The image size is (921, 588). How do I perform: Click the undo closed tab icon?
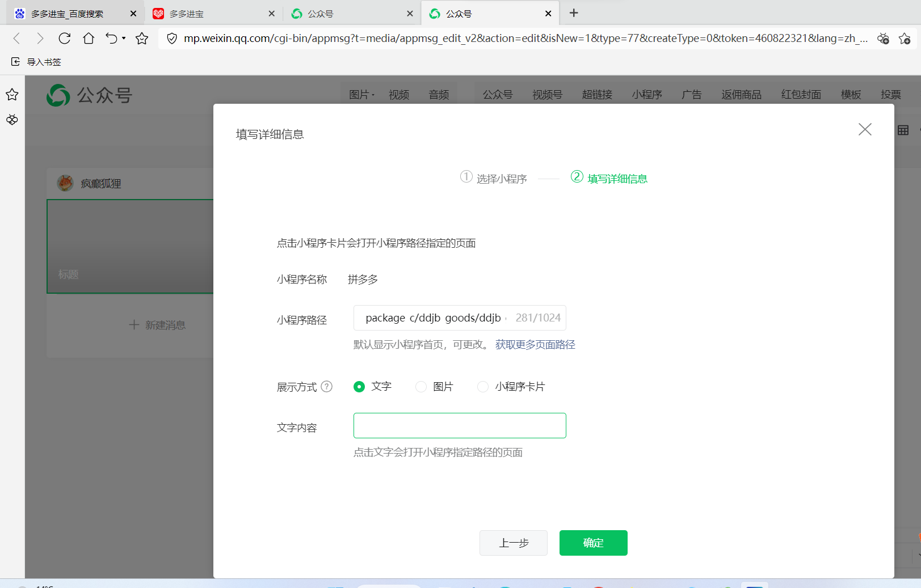(x=111, y=38)
